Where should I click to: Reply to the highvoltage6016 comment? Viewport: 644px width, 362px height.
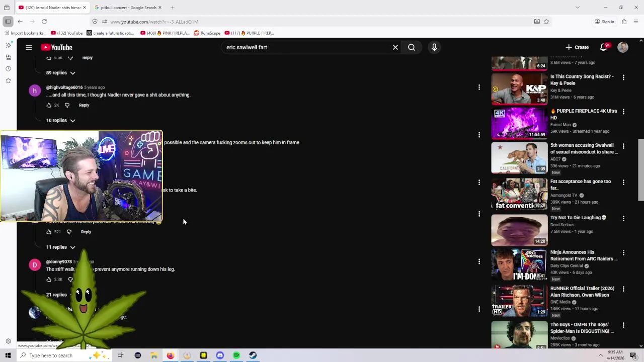[x=84, y=105]
